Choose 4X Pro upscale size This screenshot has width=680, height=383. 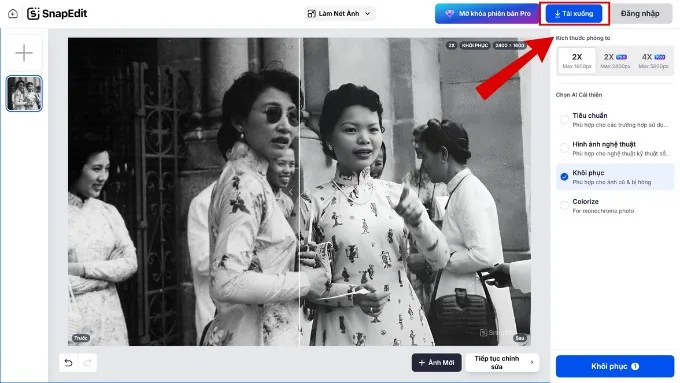coord(653,61)
